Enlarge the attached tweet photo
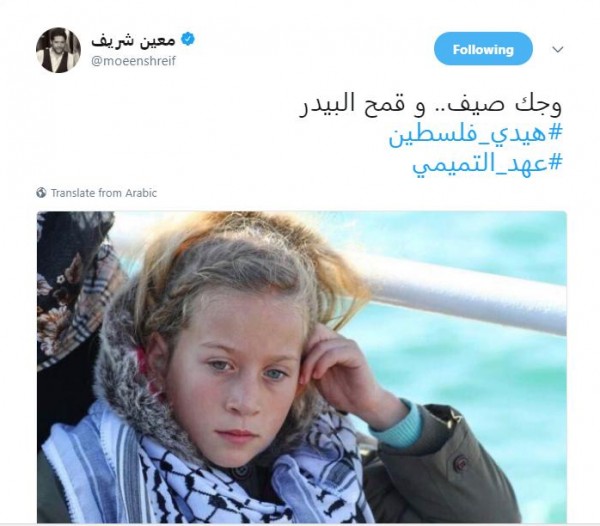Viewport: 600px width, 526px height. coord(302,367)
